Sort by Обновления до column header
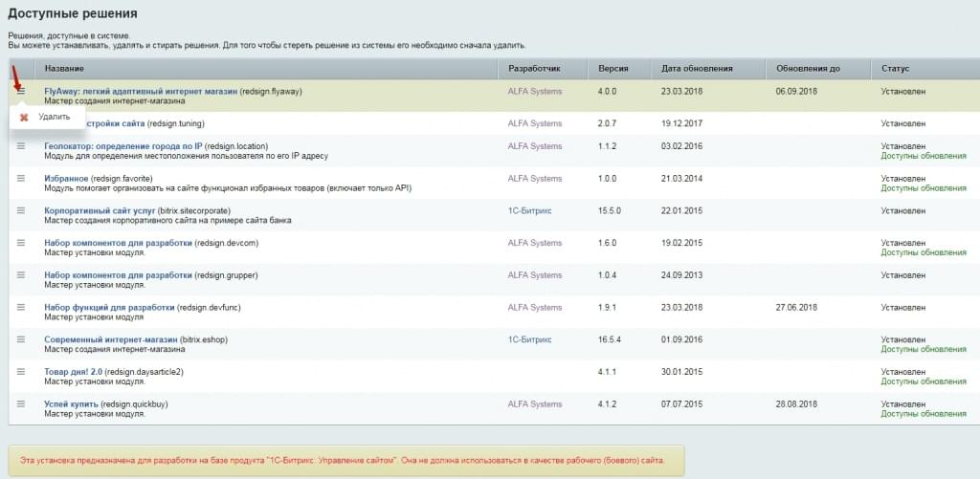 808,68
